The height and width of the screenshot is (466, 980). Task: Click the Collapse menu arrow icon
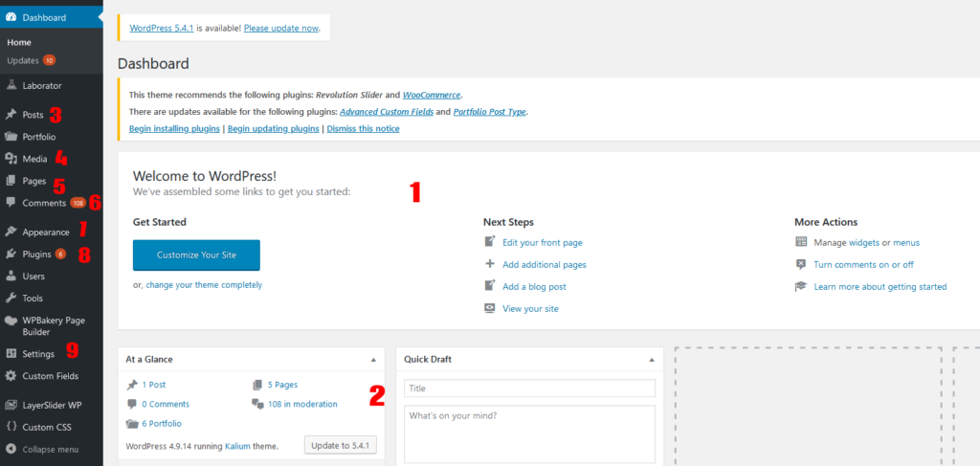click(10, 449)
